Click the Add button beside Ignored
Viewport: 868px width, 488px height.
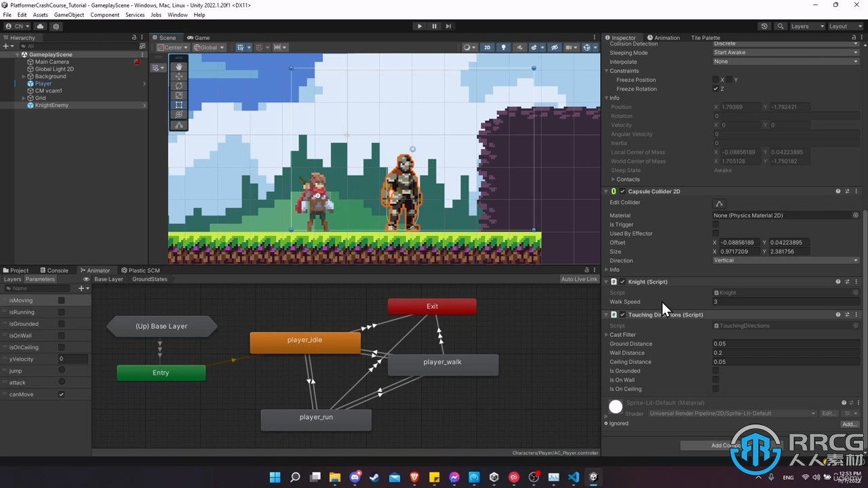[x=850, y=424]
